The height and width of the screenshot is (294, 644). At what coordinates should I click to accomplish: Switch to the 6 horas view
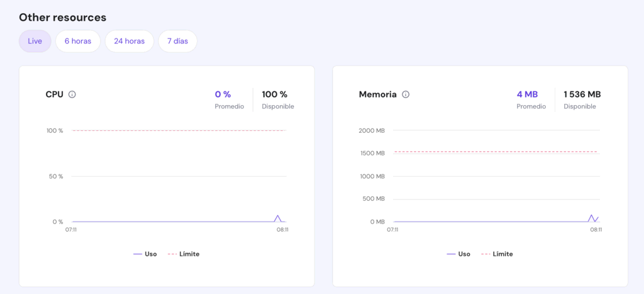click(78, 41)
